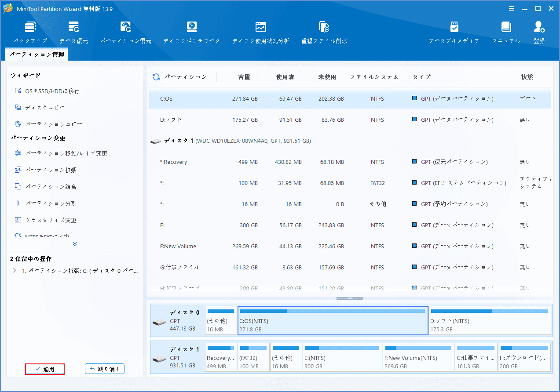
Task: Select the 100 MB FAT32 partition row
Action: [350, 183]
